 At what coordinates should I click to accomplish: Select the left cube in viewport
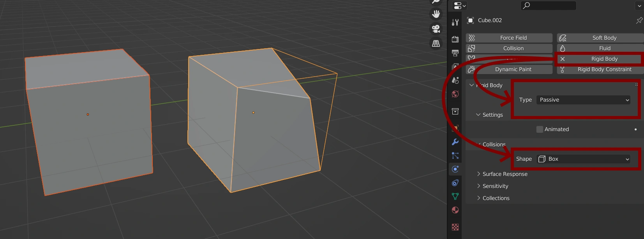[x=88, y=121]
